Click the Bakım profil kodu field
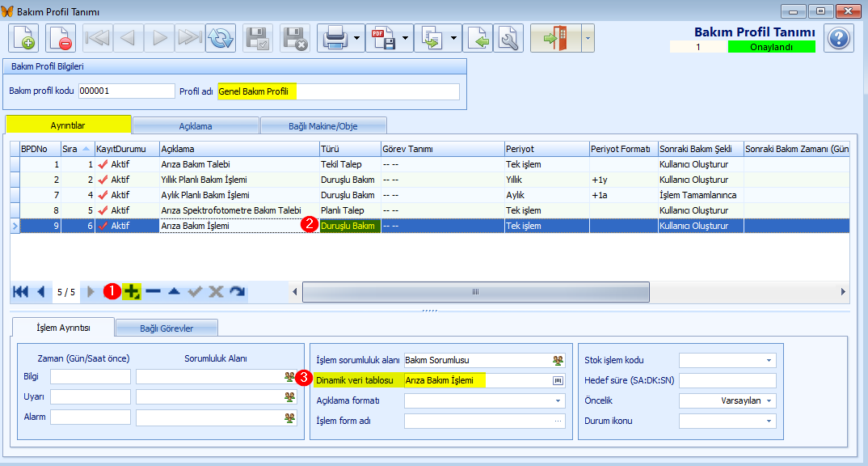This screenshot has height=466, width=868. pos(126,91)
